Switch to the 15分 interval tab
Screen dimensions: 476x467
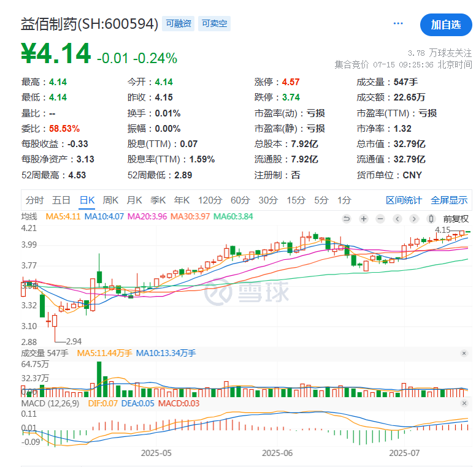pyautogui.click(x=296, y=200)
